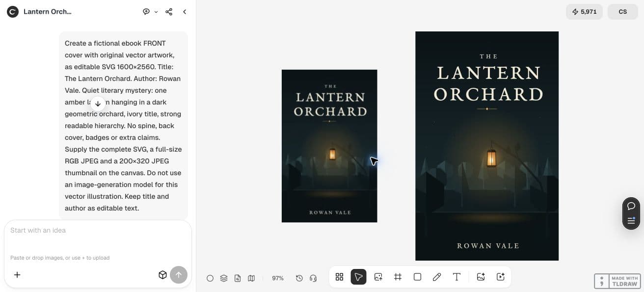Click the circle icon in the bottom-left canvas bar
This screenshot has width=644, height=292.
[x=210, y=278]
